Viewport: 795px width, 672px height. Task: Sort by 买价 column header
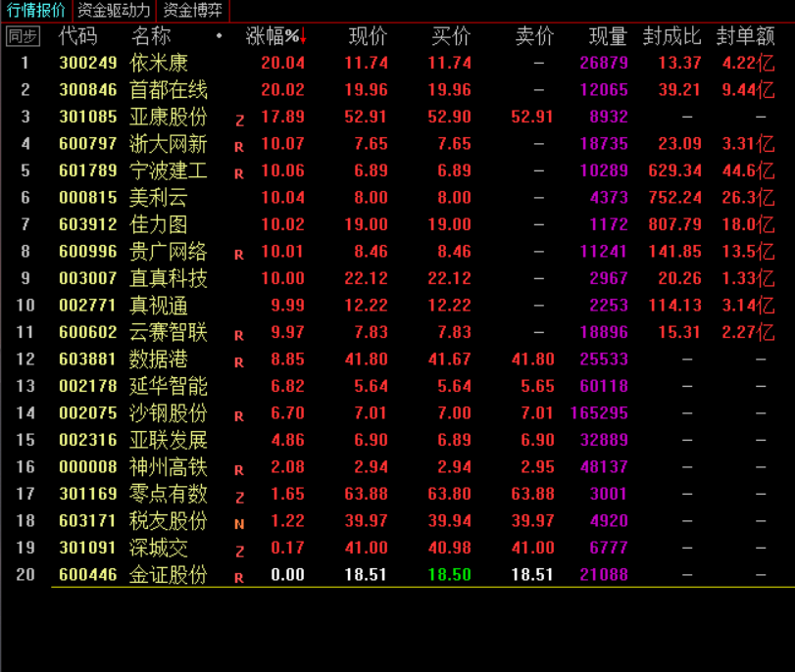[x=451, y=36]
